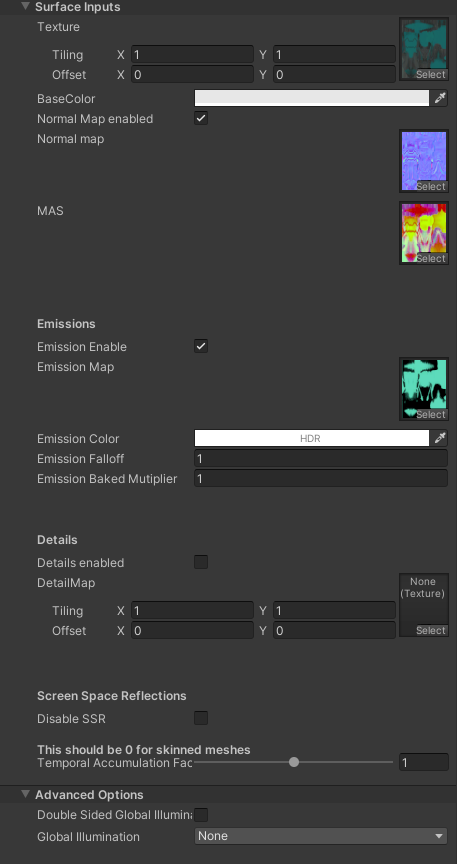457x864 pixels.
Task: Click Select on the Emission Map thumbnail
Action: click(431, 414)
